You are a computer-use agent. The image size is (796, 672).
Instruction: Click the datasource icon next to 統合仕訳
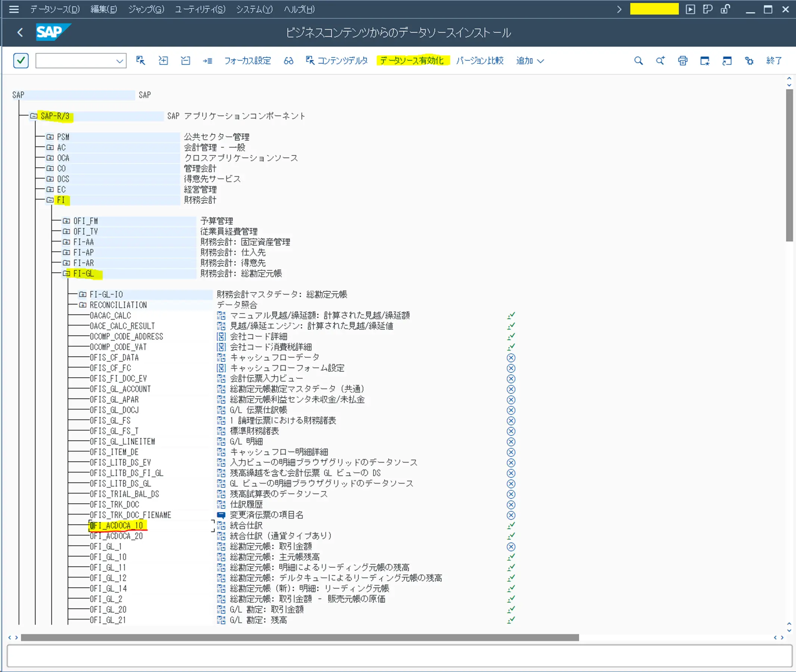click(x=221, y=525)
